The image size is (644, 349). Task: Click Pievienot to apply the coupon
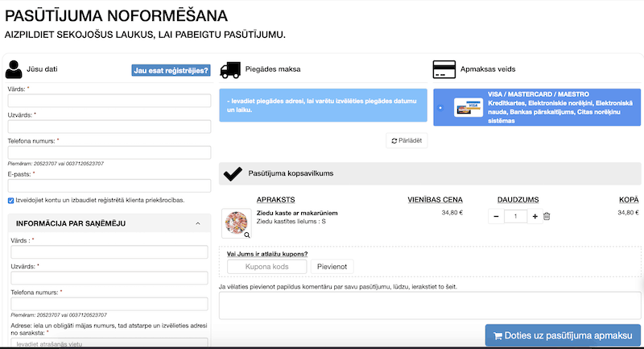tap(332, 267)
